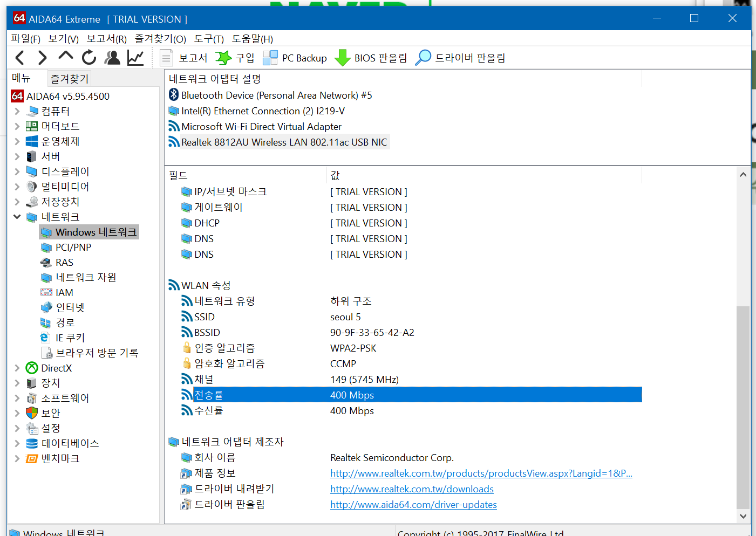
Task: Expand the DirectX tree node
Action: click(17, 368)
